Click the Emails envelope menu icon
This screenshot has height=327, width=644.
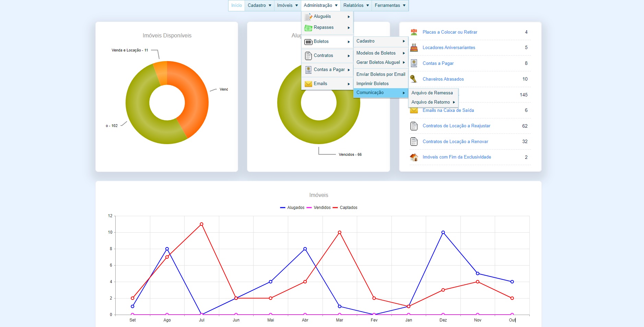308,84
